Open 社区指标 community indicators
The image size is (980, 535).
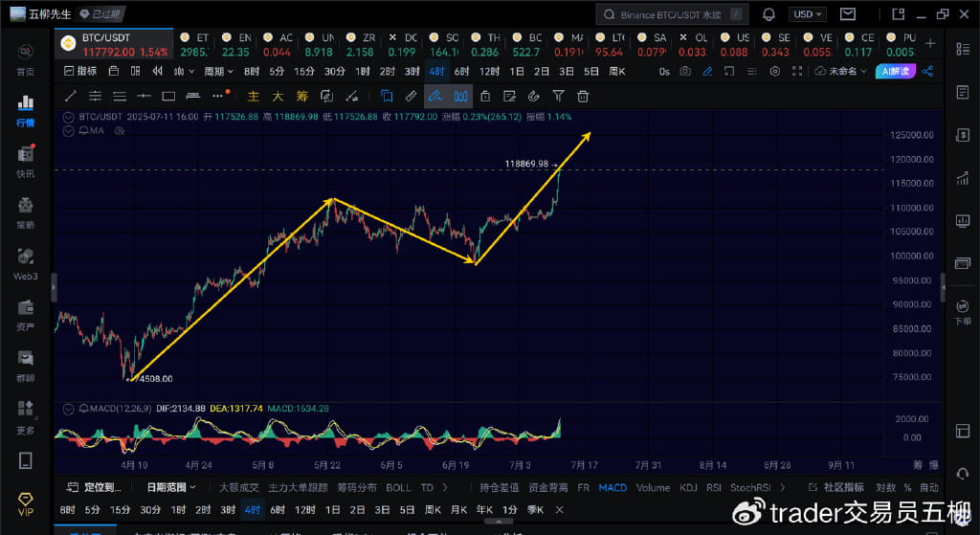[836, 487]
